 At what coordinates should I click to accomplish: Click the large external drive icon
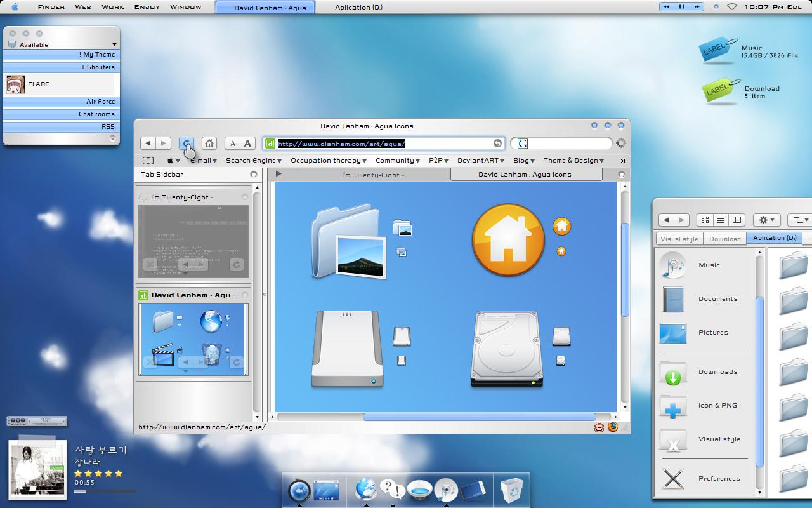pyautogui.click(x=347, y=349)
